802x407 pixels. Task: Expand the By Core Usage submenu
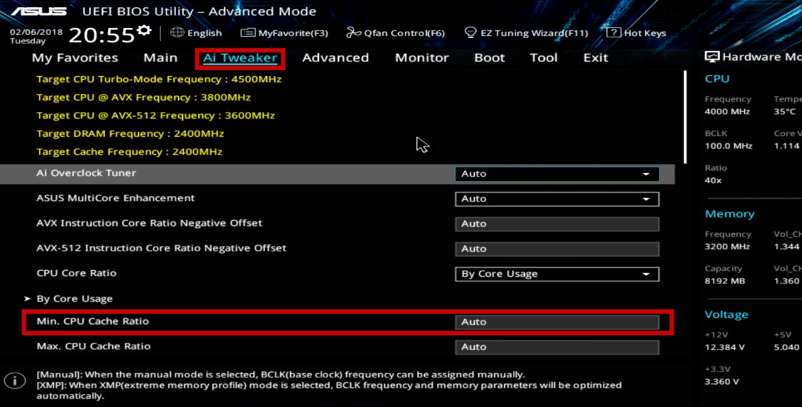point(74,299)
